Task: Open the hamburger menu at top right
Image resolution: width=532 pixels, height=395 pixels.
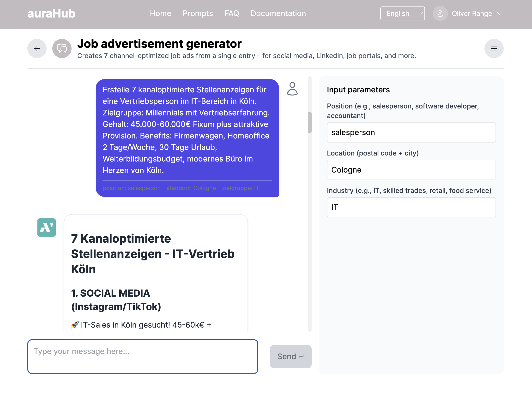Action: (494, 48)
